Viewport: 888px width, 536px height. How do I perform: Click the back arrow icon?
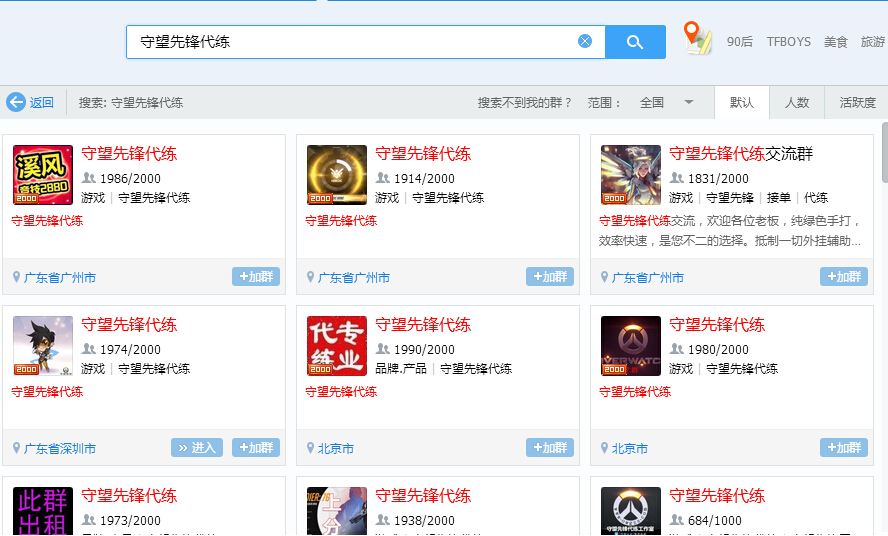coord(16,102)
